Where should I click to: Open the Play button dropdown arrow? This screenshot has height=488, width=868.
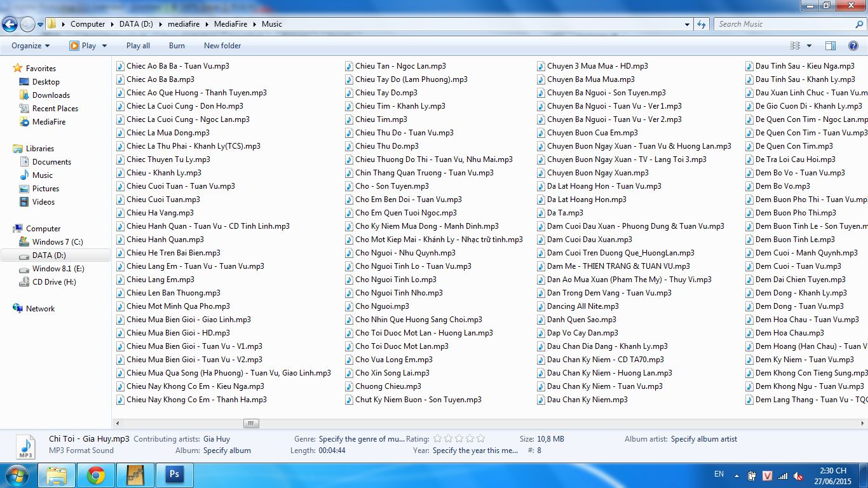[104, 46]
